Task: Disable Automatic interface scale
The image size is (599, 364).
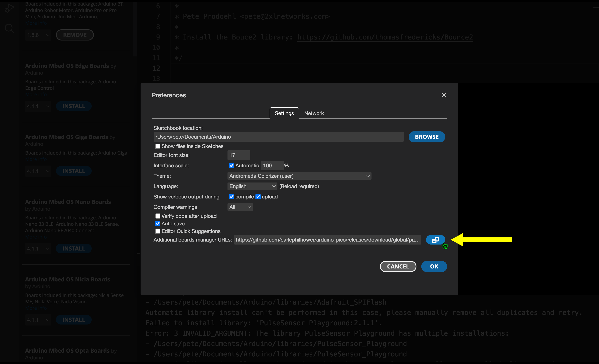Action: (x=231, y=165)
